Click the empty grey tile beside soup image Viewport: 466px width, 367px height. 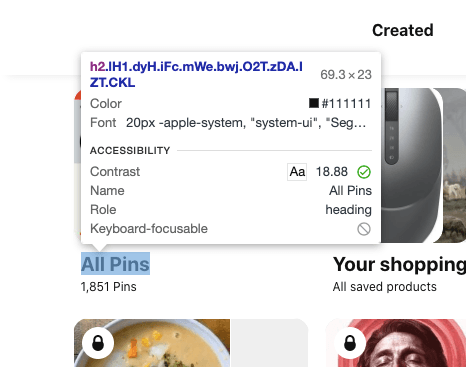click(x=270, y=343)
